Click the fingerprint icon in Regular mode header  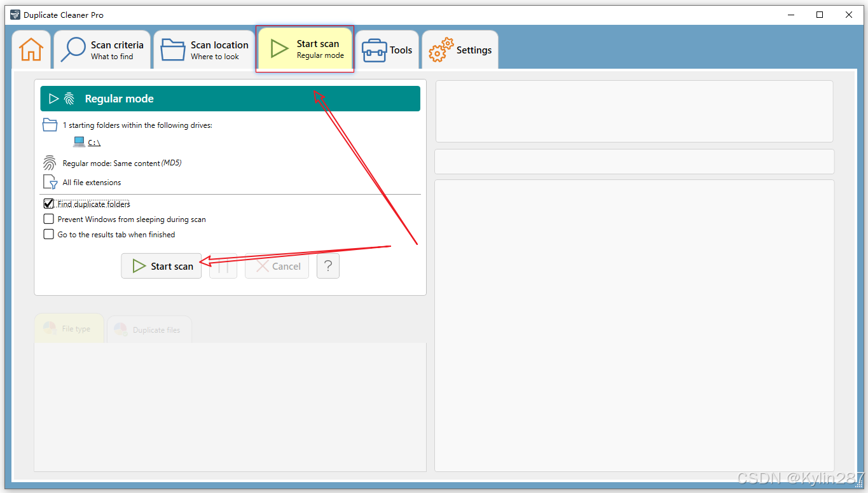tap(69, 99)
